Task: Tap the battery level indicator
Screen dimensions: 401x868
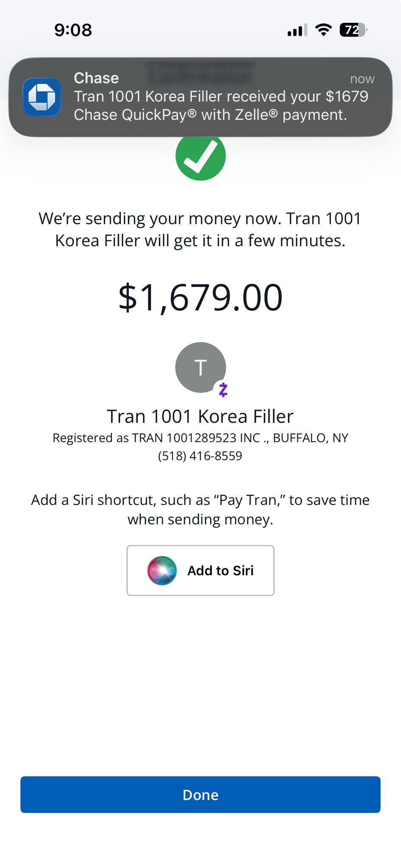Action: [353, 30]
